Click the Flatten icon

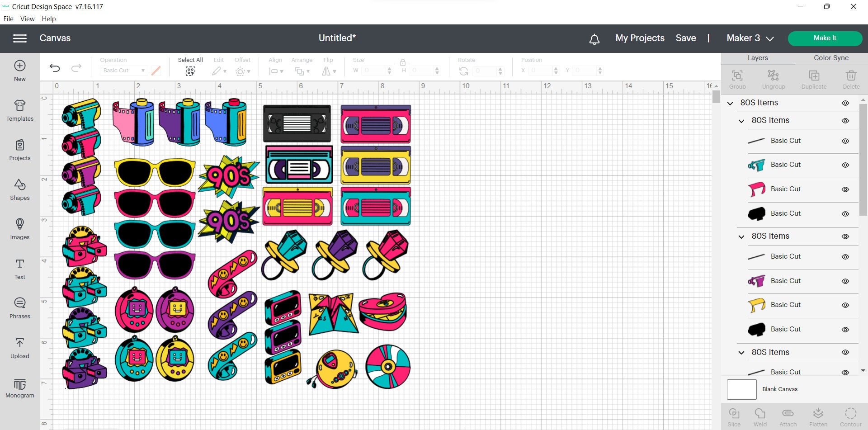pos(818,414)
